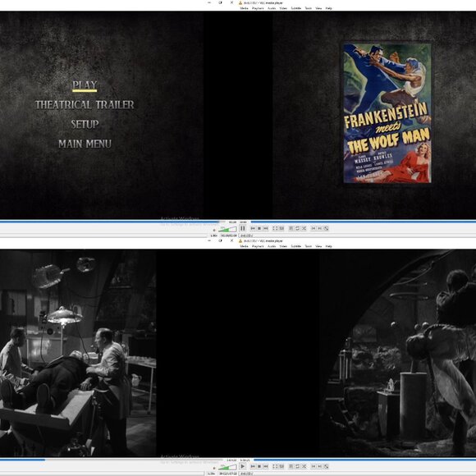Open Subtitle menu in lab scene VLC window

tap(296, 246)
